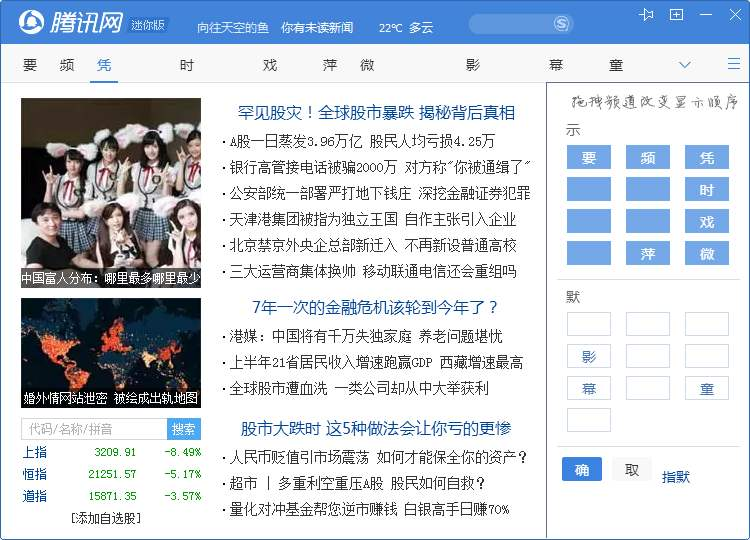
Task: Click the 添加自选股 link below stock indices
Action: tap(106, 518)
